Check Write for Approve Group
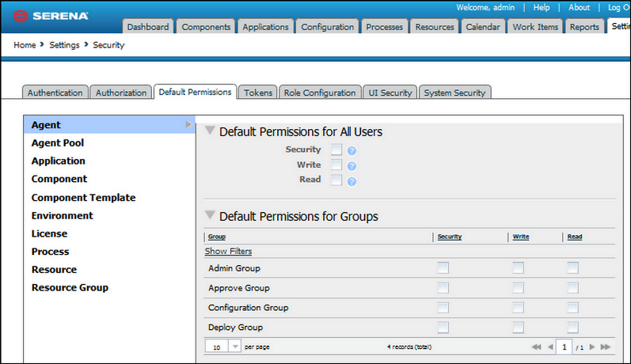Image resolution: width=631 pixels, height=364 pixels. (x=519, y=288)
